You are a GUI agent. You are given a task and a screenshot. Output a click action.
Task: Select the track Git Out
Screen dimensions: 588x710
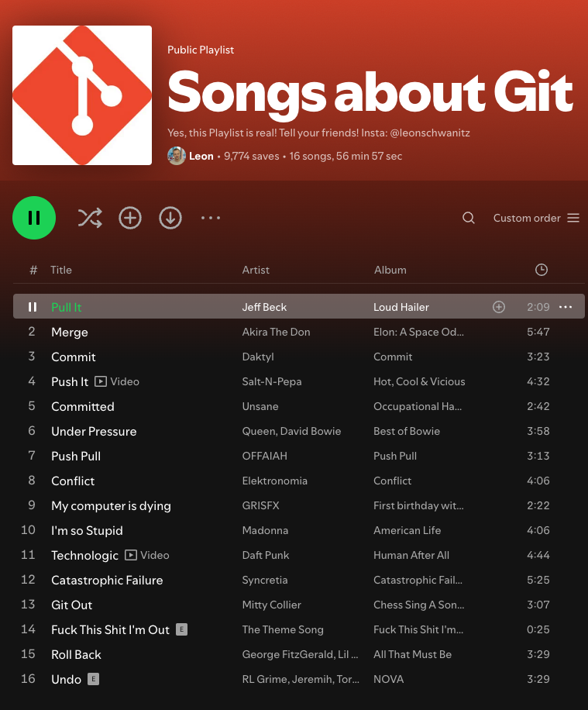click(x=71, y=605)
